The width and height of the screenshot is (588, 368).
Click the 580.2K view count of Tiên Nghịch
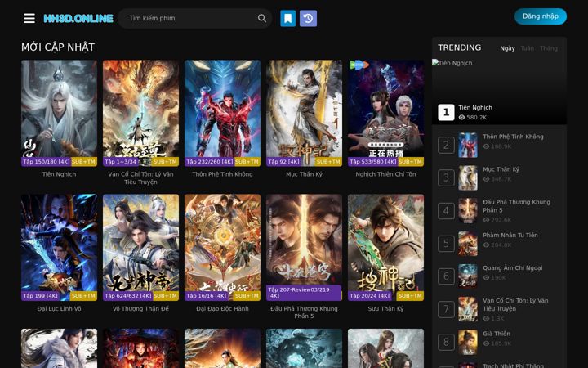pyautogui.click(x=473, y=117)
